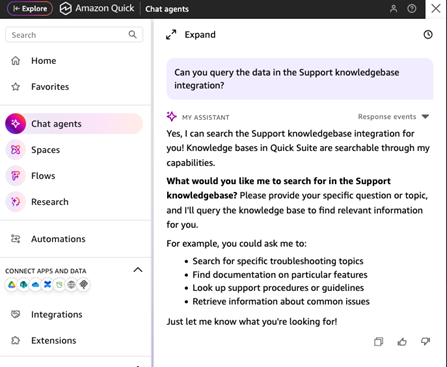
Task: Click the 'Search for specific troubleshooting topics' bullet
Action: click(x=278, y=261)
